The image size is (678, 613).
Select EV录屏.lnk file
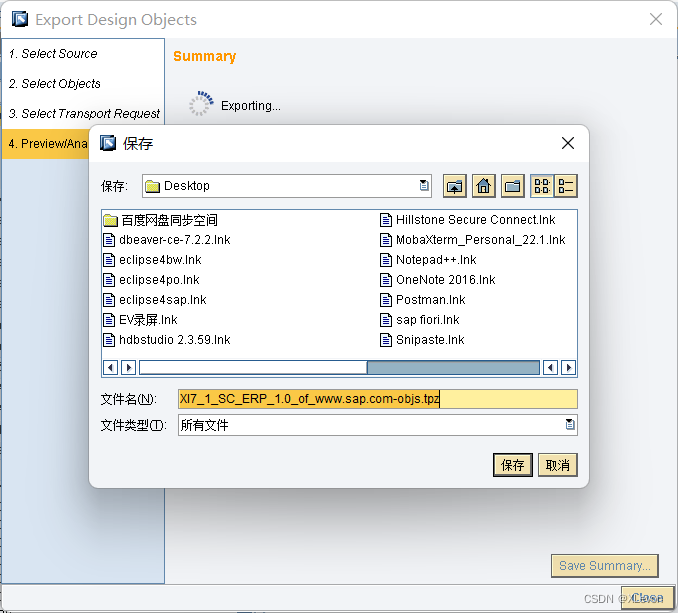(141, 320)
